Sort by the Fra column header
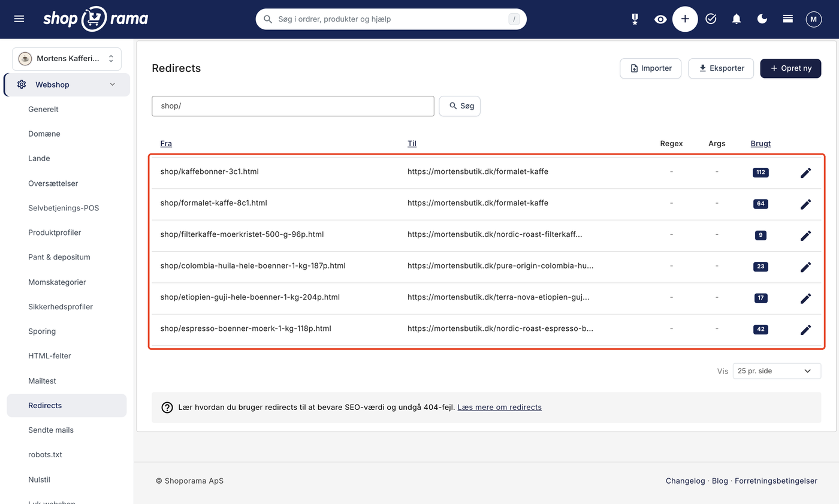This screenshot has width=839, height=504. tap(166, 144)
